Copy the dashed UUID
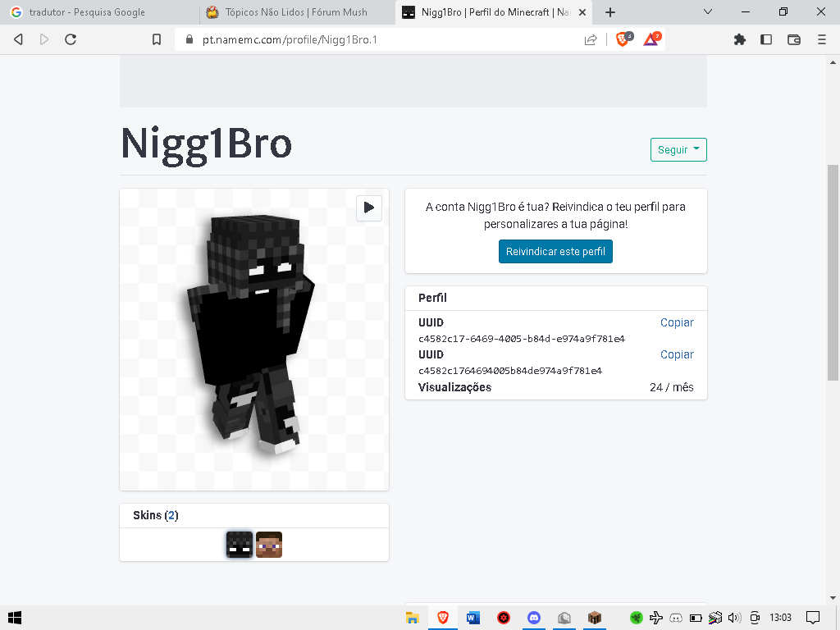The height and width of the screenshot is (630, 840). pos(677,322)
